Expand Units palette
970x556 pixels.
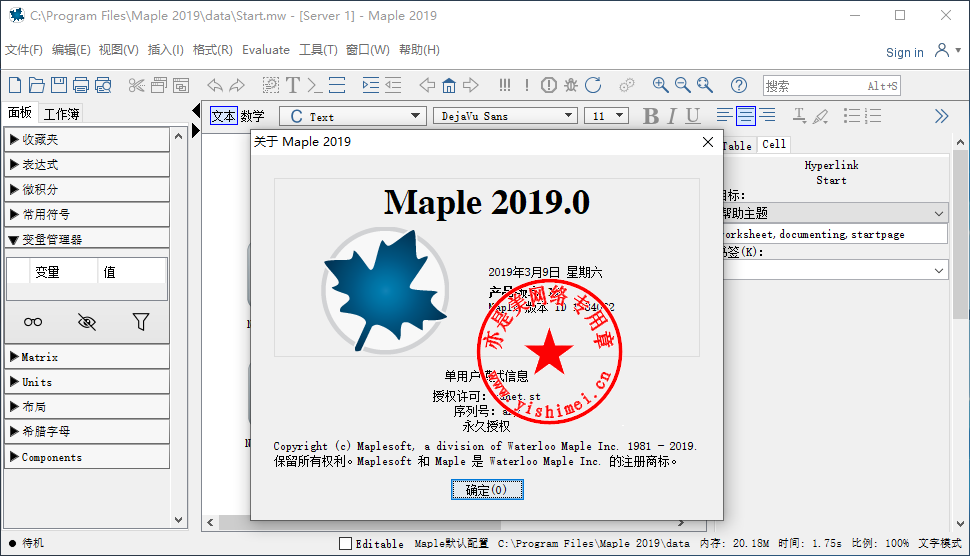(x=87, y=382)
